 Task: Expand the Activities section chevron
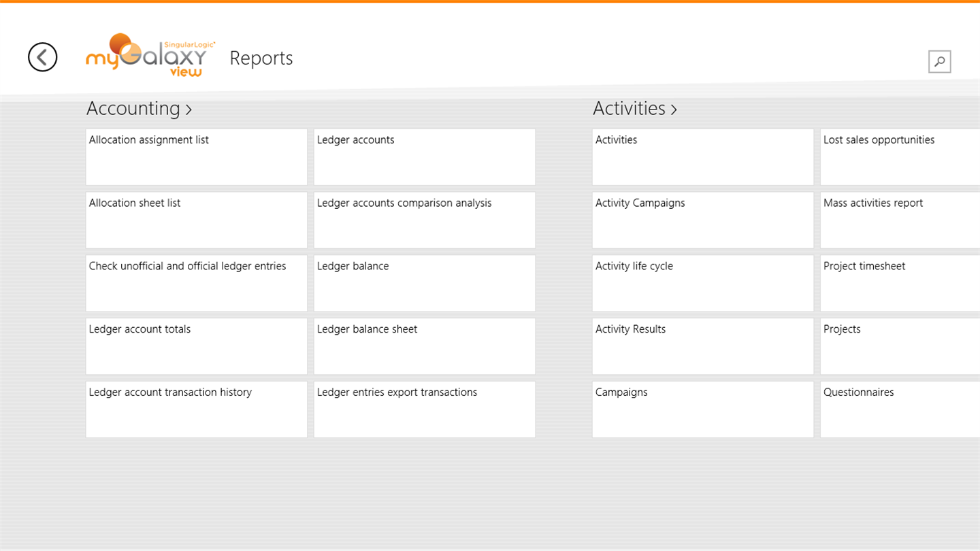pos(674,110)
